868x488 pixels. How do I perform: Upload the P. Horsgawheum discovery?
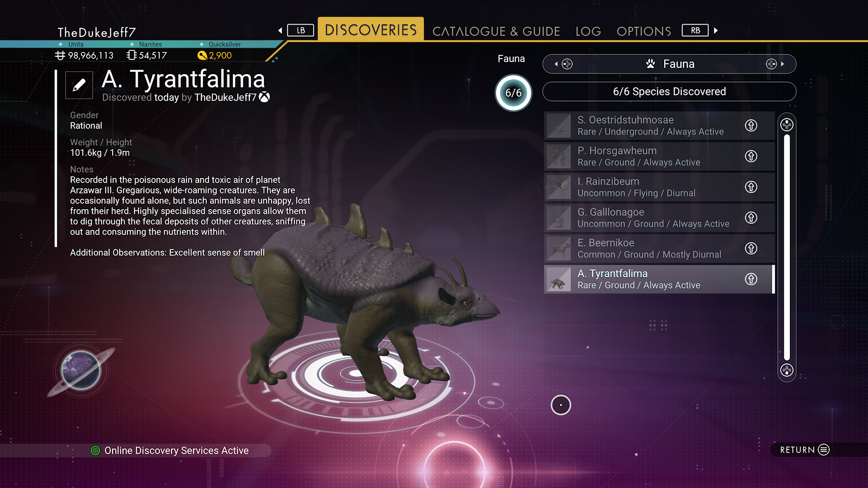click(751, 156)
